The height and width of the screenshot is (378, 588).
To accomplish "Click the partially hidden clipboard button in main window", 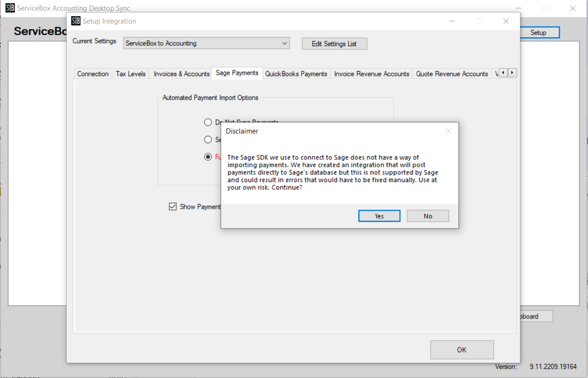I will tap(536, 317).
